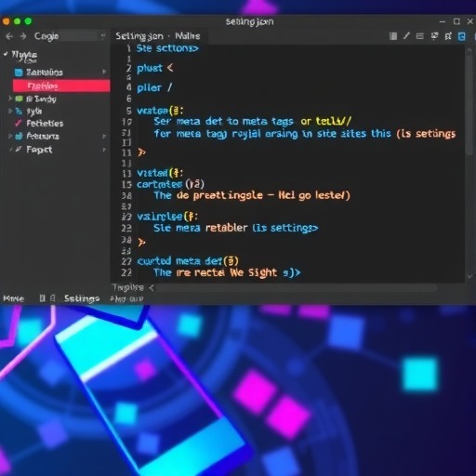Screen dimensions: 476x476
Task: Click code line 'The de preattingsle'
Action: (252, 195)
